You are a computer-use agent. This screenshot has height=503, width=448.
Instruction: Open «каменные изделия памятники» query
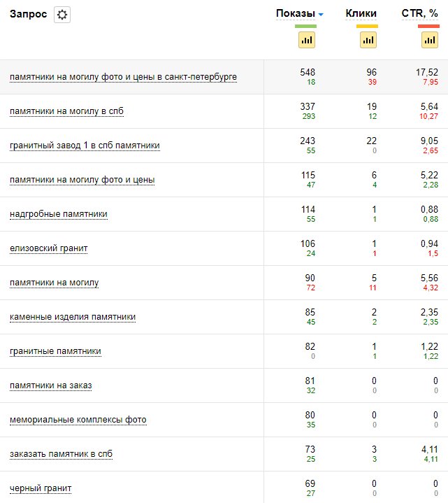(x=73, y=317)
